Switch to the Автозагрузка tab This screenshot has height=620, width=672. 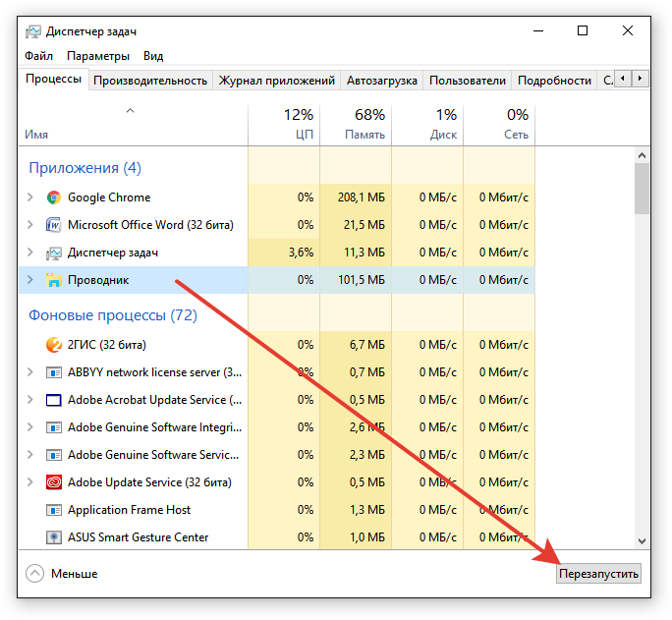pos(382,81)
